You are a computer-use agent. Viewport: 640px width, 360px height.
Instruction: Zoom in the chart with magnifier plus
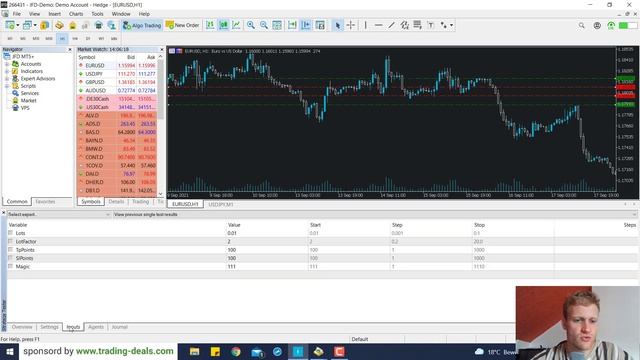pyautogui.click(x=251, y=25)
